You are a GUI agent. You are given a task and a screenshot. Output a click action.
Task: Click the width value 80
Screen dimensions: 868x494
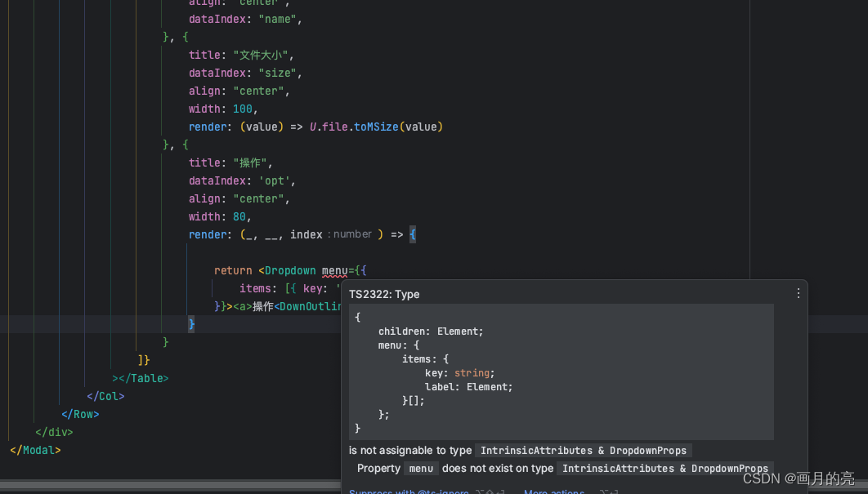(x=239, y=217)
